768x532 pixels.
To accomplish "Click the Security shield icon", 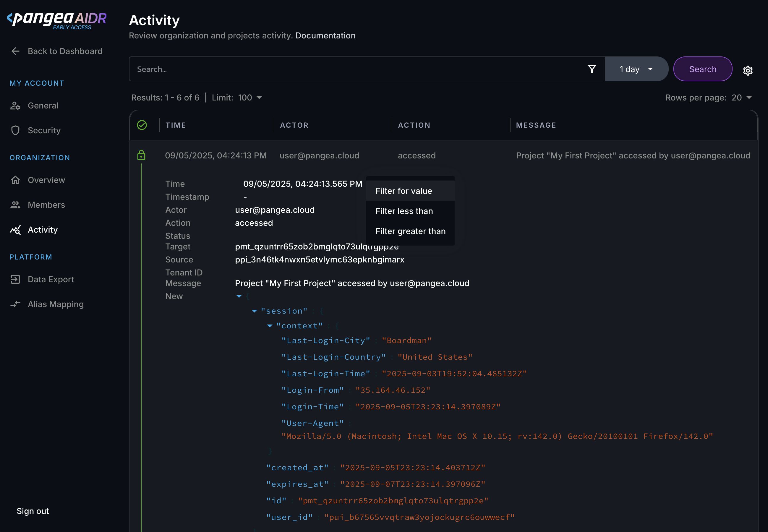I will click(x=15, y=130).
